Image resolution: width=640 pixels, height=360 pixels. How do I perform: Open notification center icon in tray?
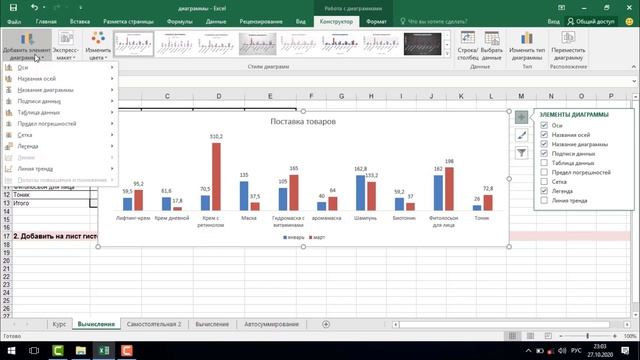pyautogui.click(x=625, y=351)
